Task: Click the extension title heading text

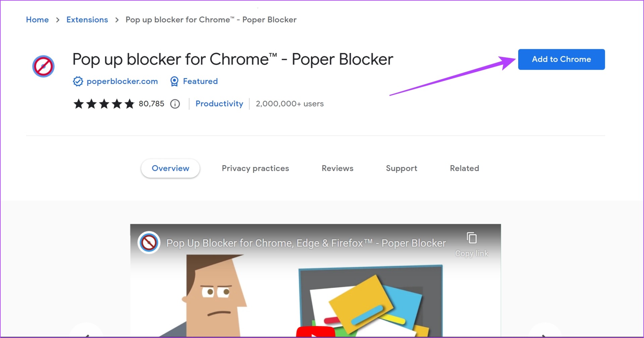Action: click(233, 60)
